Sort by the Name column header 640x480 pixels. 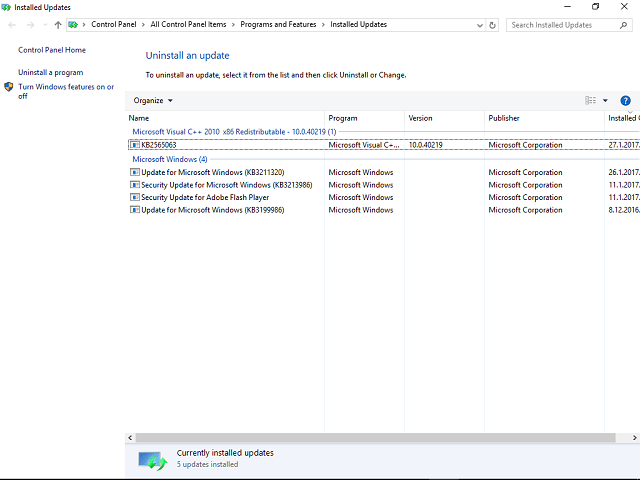tap(225, 118)
